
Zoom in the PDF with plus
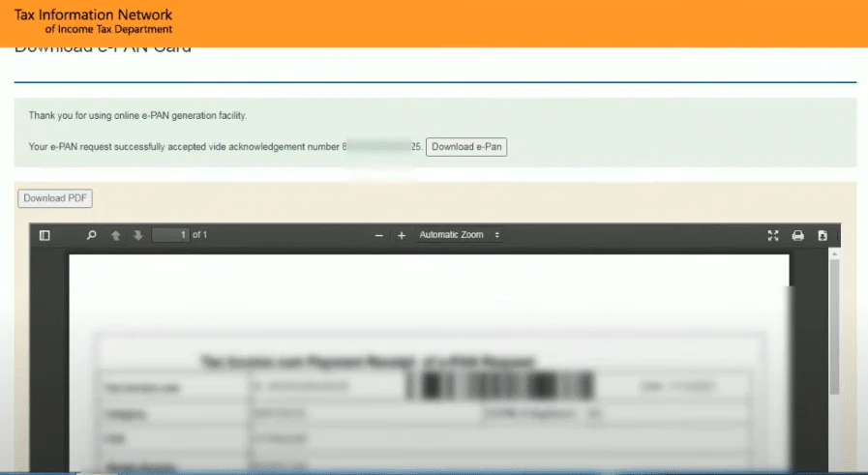point(402,235)
